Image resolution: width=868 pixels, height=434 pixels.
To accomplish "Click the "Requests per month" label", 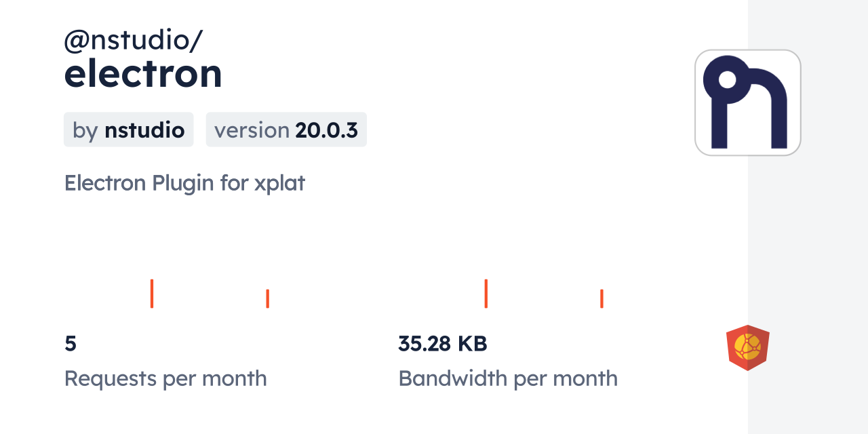I will click(x=165, y=378).
